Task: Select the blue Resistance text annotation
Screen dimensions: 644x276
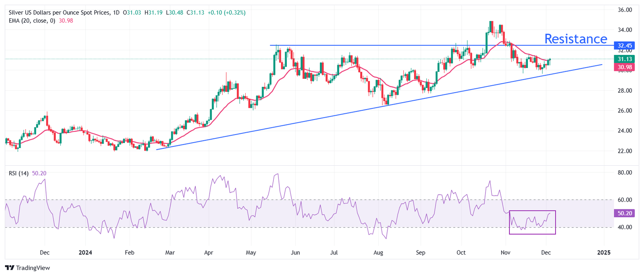Action: pyautogui.click(x=575, y=39)
